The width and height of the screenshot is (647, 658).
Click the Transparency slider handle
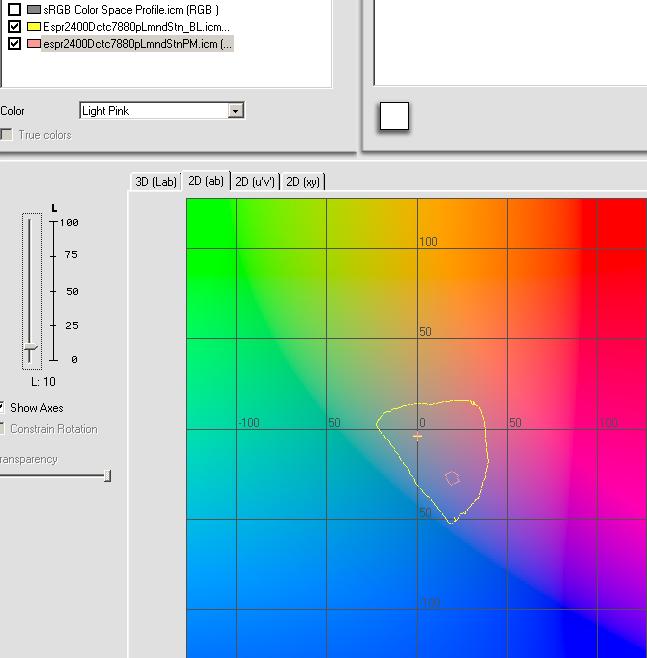click(x=108, y=476)
